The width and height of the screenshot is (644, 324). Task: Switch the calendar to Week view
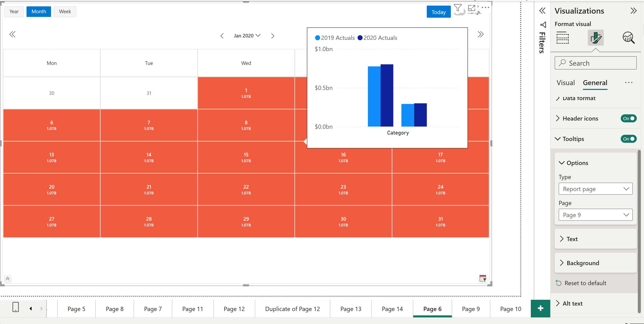pyautogui.click(x=65, y=11)
